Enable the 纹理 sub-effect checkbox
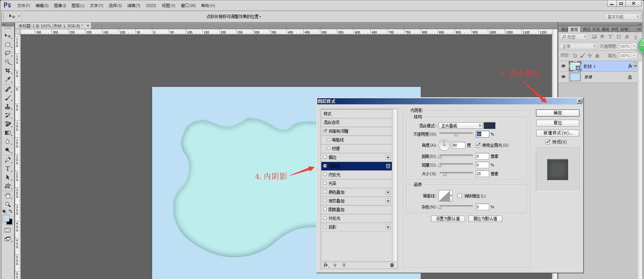 click(x=328, y=148)
